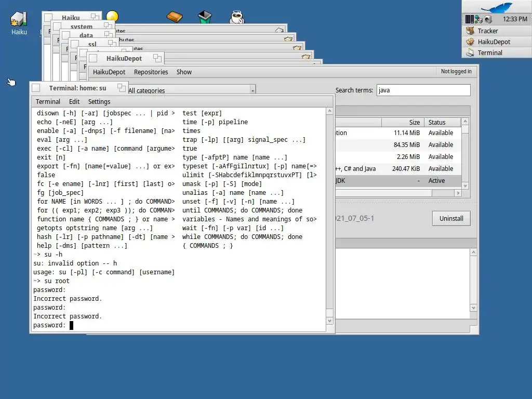Image resolution: width=532 pixels, height=399 pixels.
Task: Click the Tracker cabinet icon in the Deskbar
Action: click(470, 31)
